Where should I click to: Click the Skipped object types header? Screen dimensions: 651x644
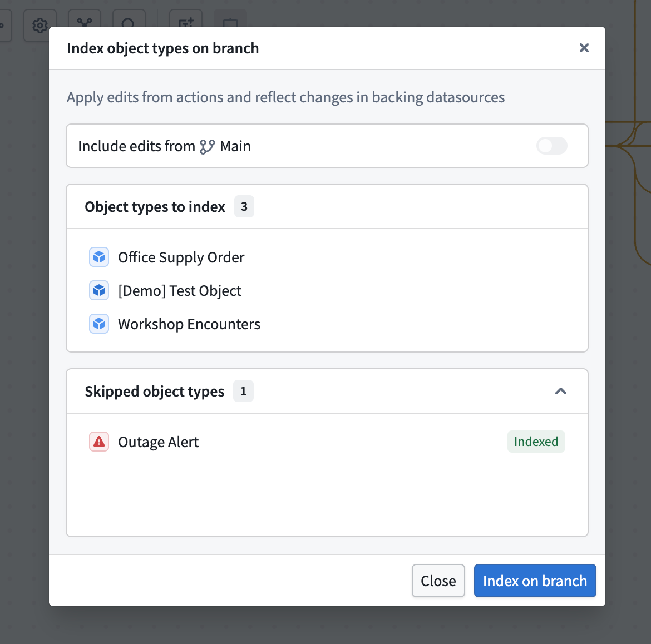click(x=327, y=392)
